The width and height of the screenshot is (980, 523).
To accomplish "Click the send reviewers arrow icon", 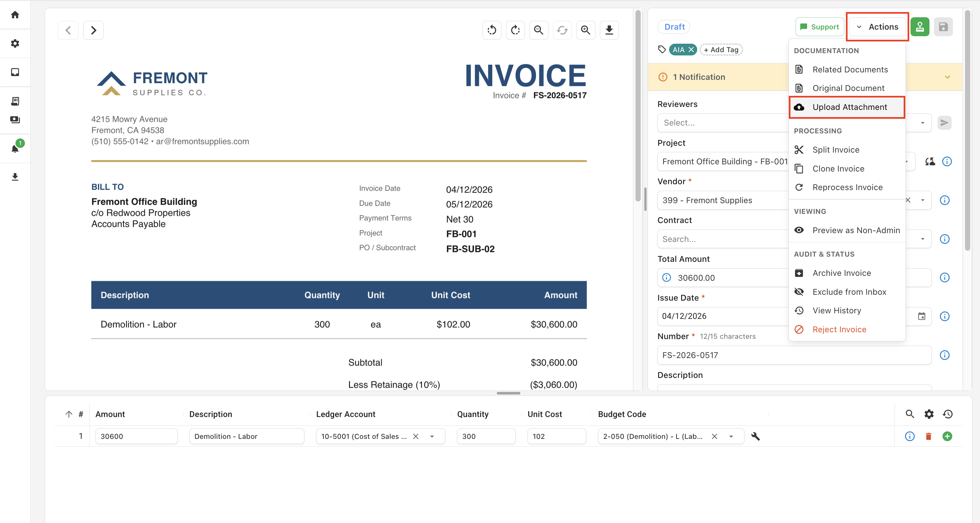I will (944, 123).
